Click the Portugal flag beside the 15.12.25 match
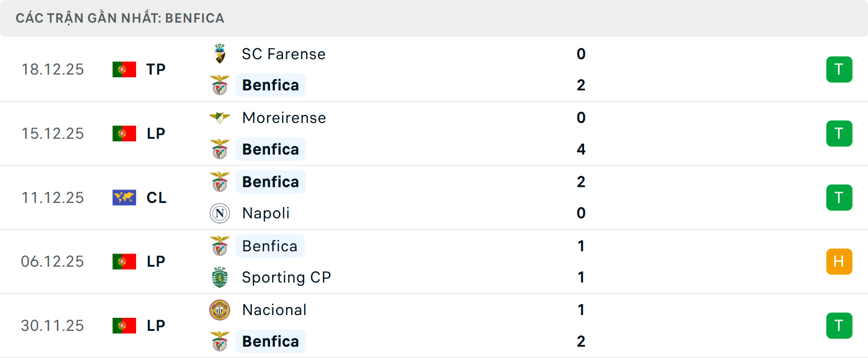 pyautogui.click(x=124, y=133)
